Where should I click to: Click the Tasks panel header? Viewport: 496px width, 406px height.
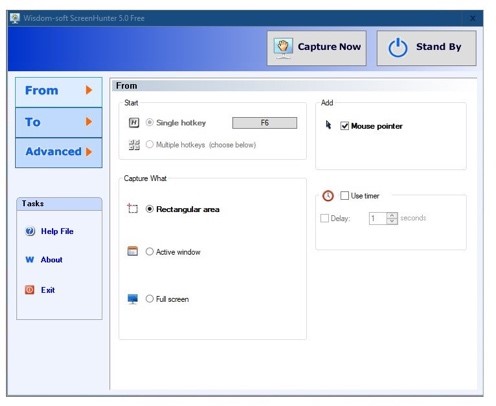(59, 204)
